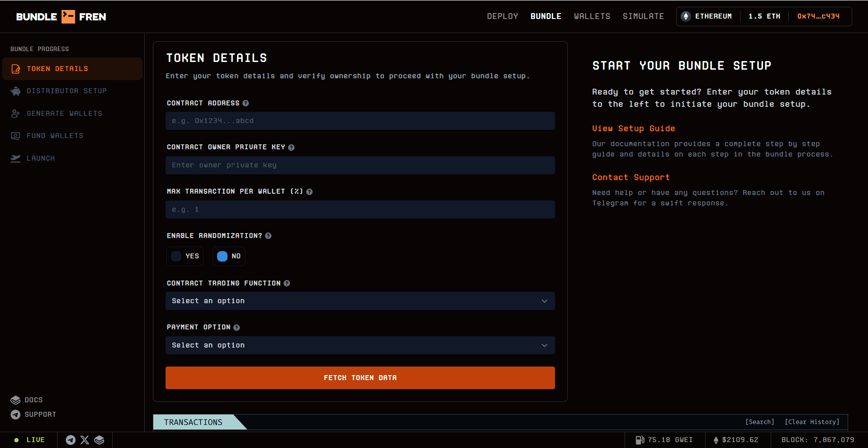Click the Payment Option help icon
Image resolution: width=868 pixels, height=448 pixels.
[x=237, y=328]
